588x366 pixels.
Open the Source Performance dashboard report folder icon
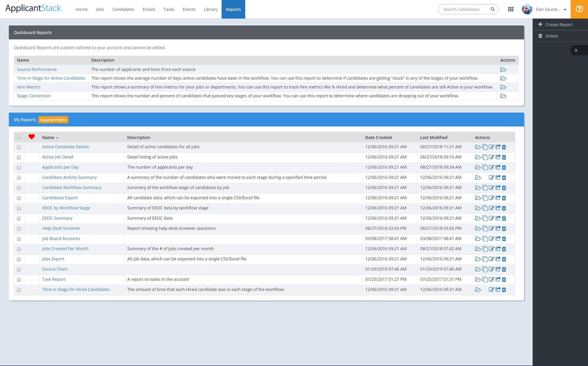504,69
